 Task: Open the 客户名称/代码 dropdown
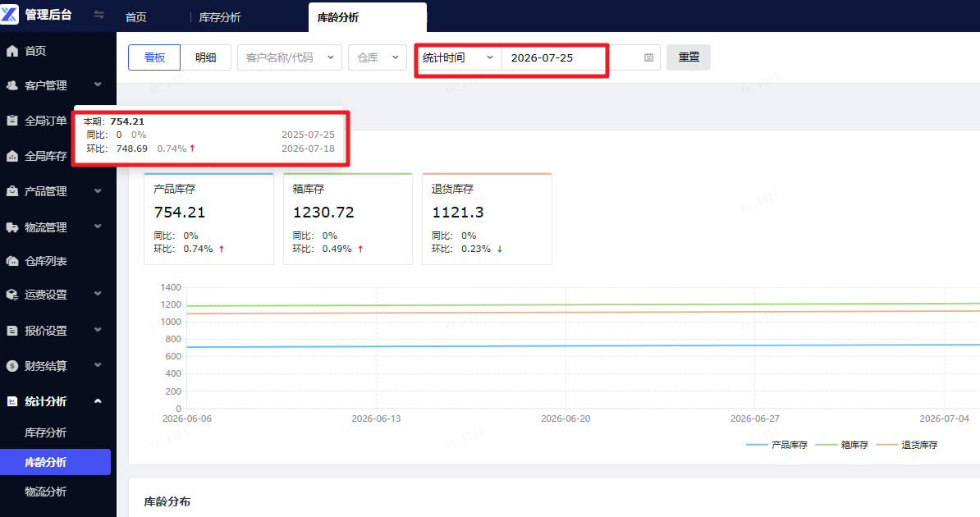pos(290,57)
